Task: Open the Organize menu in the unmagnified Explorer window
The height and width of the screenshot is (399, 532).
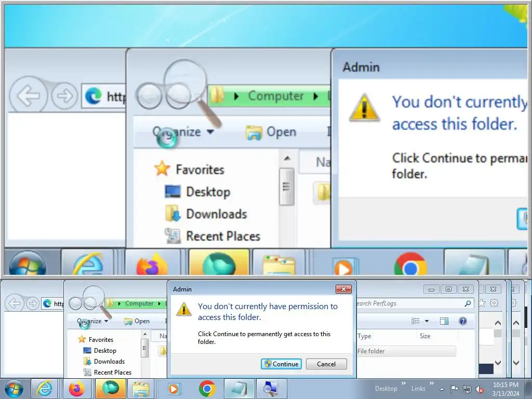Action: coord(92,321)
